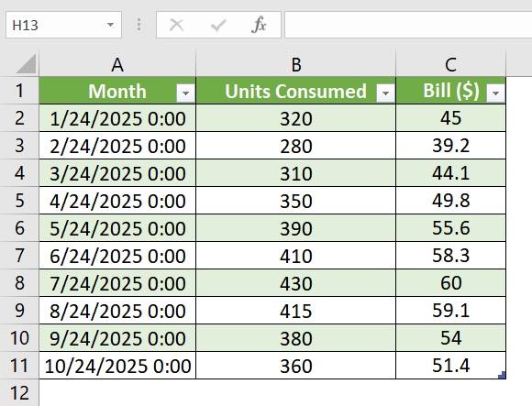The image size is (532, 406).
Task: Select row 12 header
Action: (19, 393)
